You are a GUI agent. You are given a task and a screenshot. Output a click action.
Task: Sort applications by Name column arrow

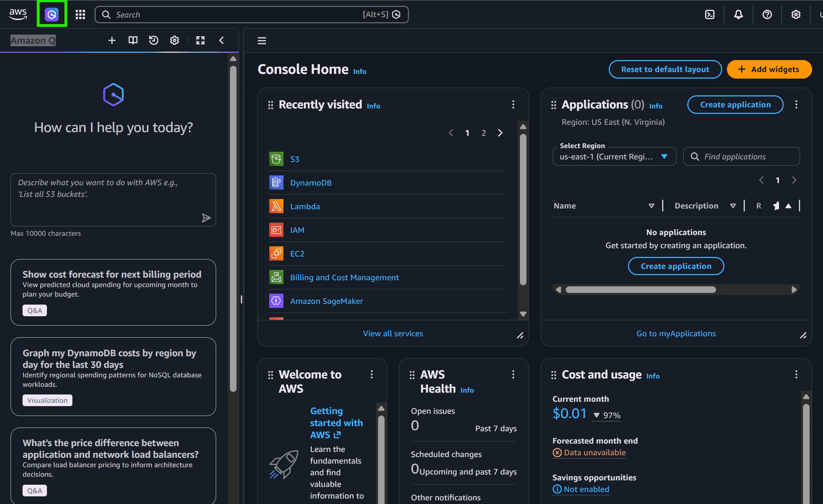click(x=651, y=206)
